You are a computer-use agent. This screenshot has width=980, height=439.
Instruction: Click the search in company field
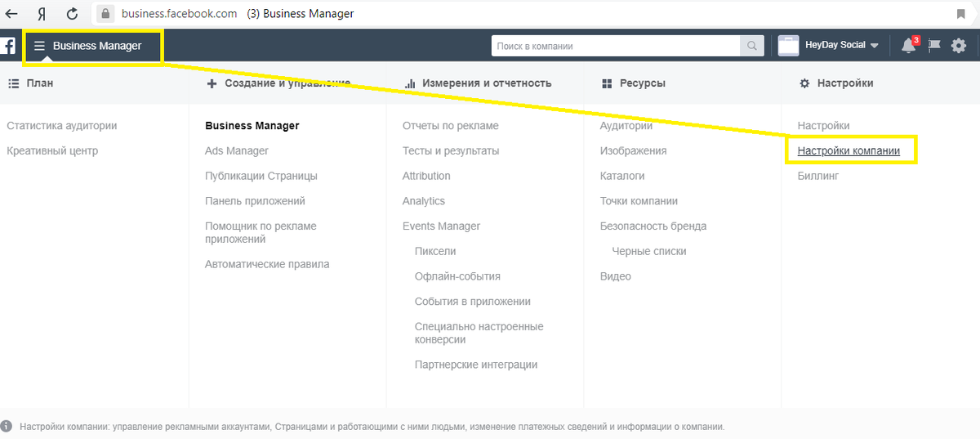coord(616,46)
